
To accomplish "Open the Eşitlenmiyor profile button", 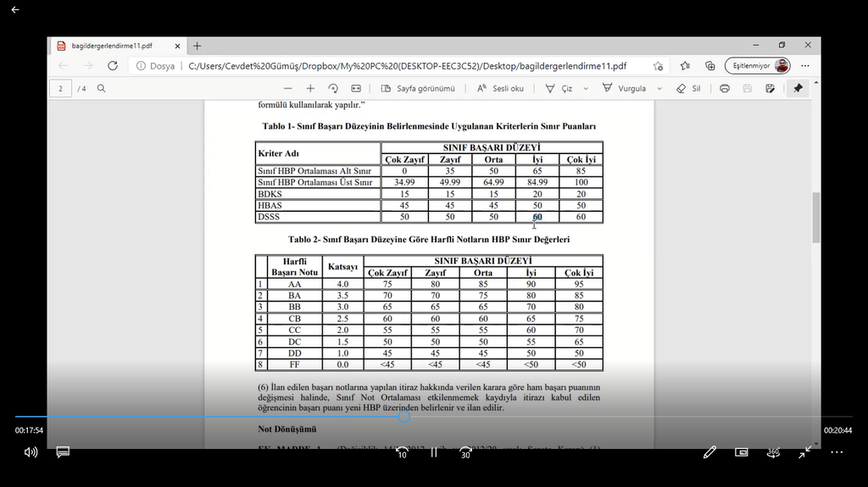I will tap(757, 66).
